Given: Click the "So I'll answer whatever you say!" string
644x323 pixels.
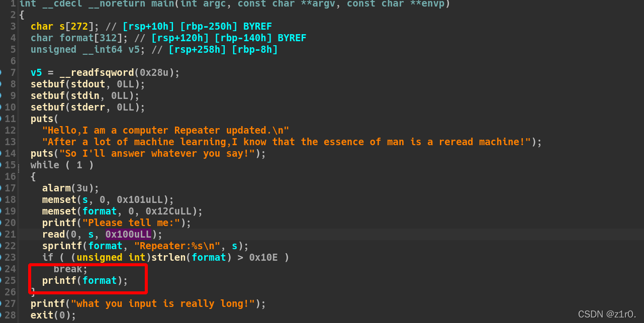Looking at the screenshot, I should pyautogui.click(x=157, y=153).
